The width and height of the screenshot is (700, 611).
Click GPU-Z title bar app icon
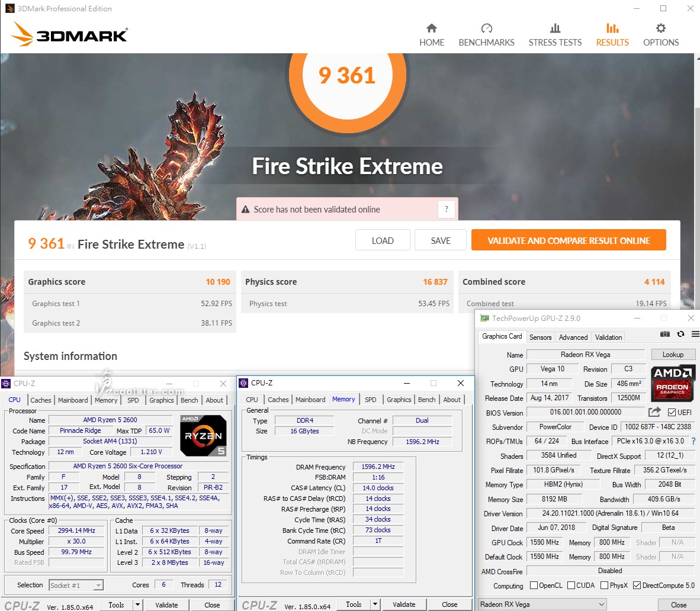pos(484,318)
